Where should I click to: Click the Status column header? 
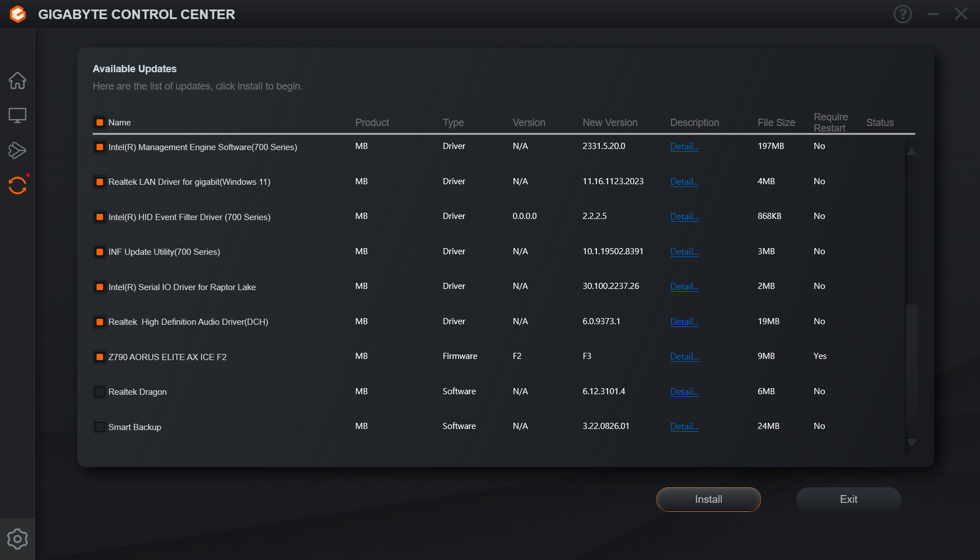(880, 123)
